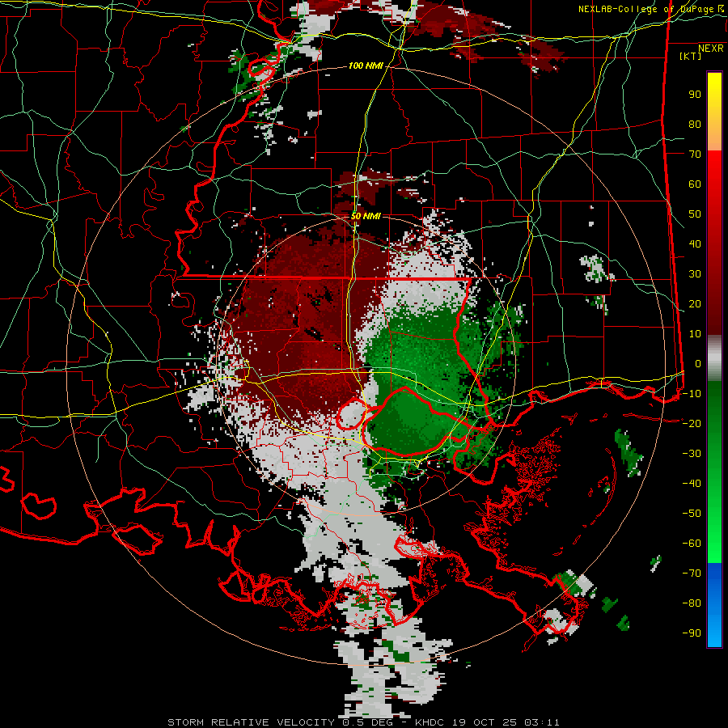Click the 40 value on the velocity scale
Screen dimensions: 728x728
[695, 244]
